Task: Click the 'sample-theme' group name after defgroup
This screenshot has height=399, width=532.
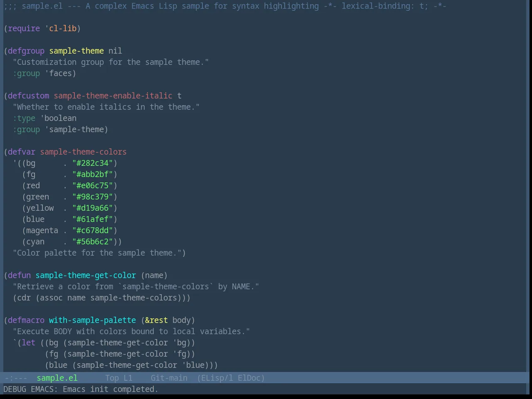Action: point(76,51)
